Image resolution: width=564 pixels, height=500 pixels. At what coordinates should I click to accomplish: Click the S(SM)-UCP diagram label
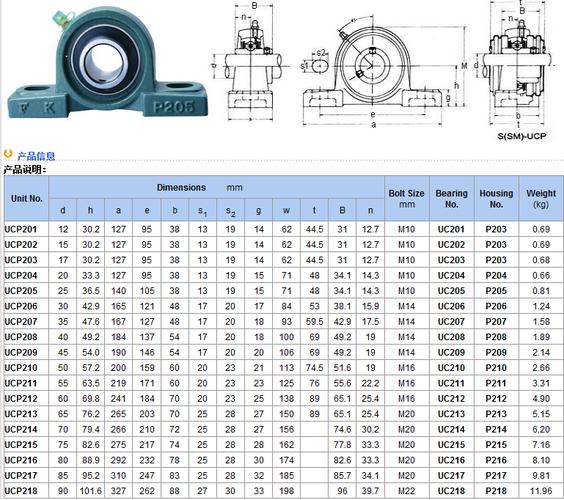tap(522, 136)
